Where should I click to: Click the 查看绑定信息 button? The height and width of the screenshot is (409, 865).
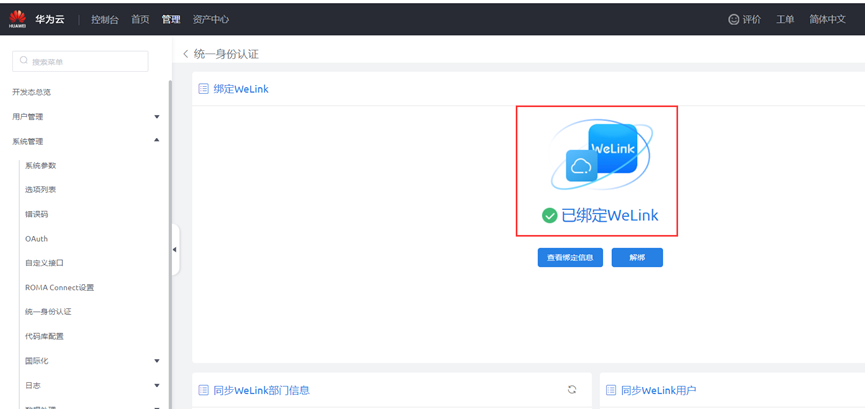570,257
